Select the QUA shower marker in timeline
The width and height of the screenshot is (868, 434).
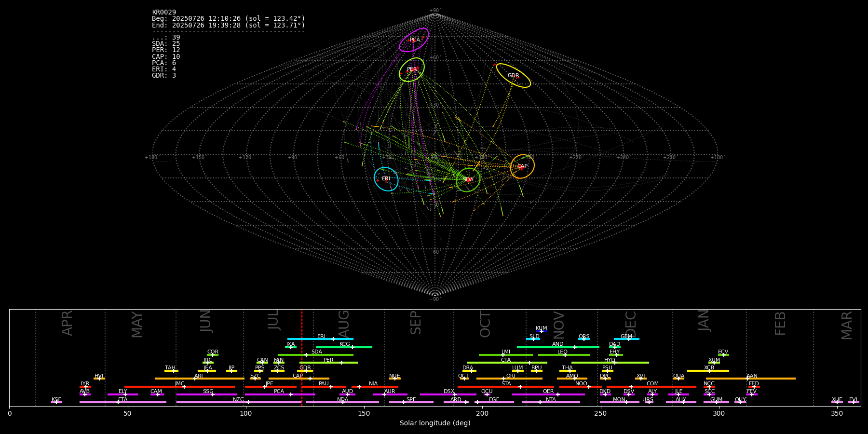(x=678, y=379)
